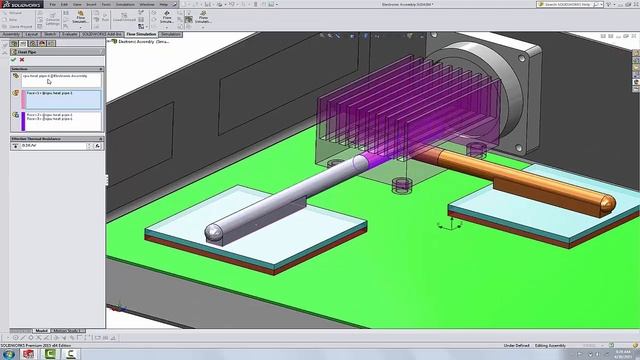Switch to the Evaluate tab
Screen dimensions: 640x360
pos(70,34)
